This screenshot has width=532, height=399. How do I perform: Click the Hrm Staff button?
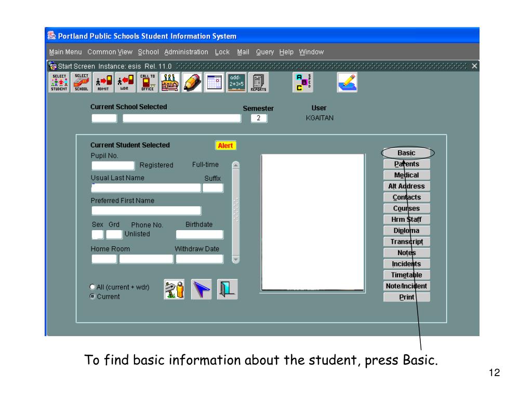[406, 220]
